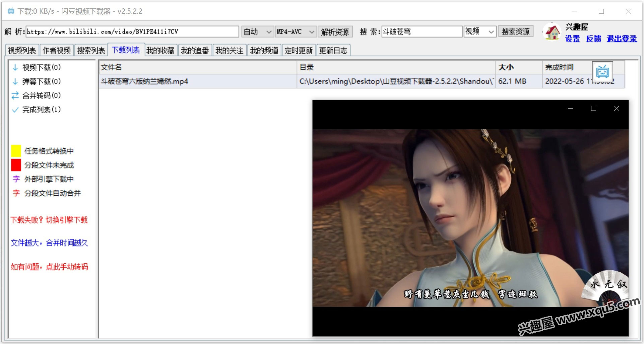Screen dimensions: 644x344
Task: Click the app logo icon in title bar
Action: click(x=11, y=11)
